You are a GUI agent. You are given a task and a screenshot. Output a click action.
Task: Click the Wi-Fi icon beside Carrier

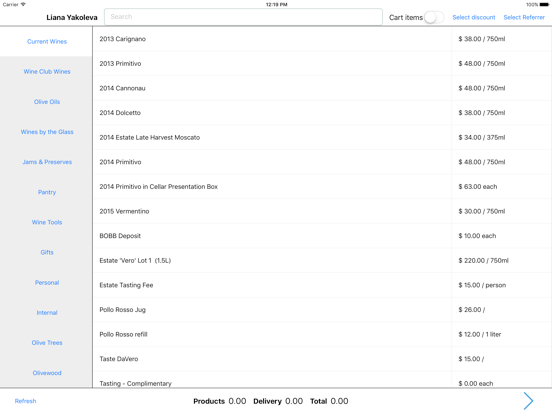(23, 4)
